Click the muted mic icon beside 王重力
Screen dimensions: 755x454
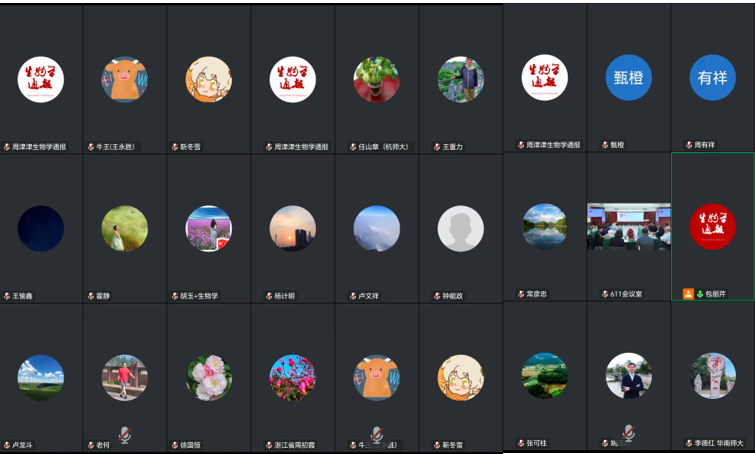pyautogui.click(x=437, y=147)
